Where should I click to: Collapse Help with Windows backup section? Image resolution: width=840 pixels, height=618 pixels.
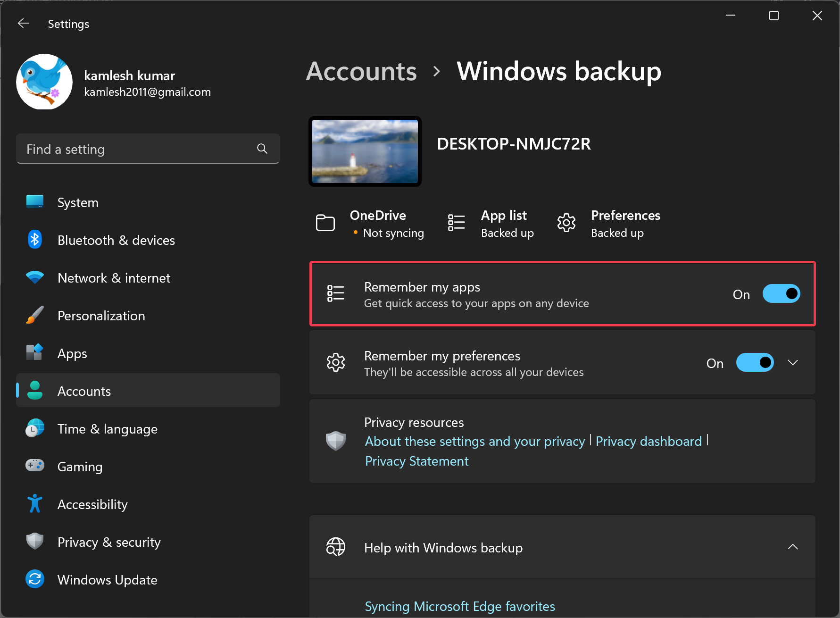(793, 547)
